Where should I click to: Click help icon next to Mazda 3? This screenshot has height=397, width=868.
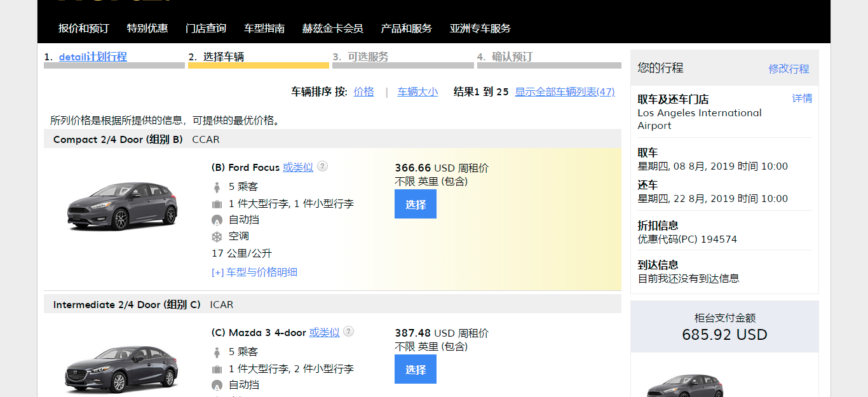pos(349,332)
